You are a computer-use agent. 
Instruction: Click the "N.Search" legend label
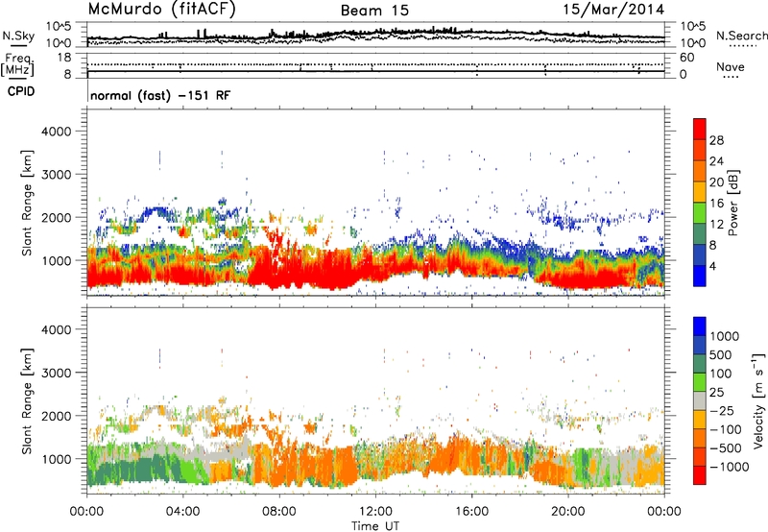tap(741, 36)
